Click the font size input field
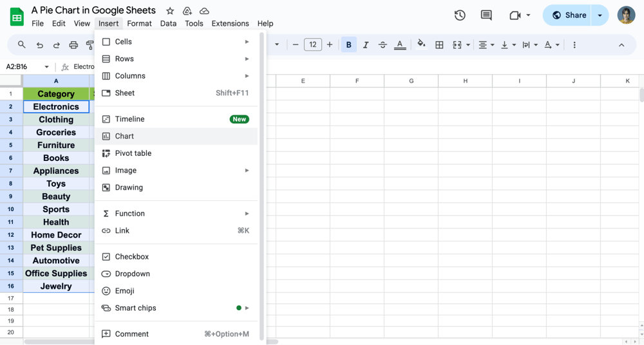This screenshot has width=644, height=345. pyautogui.click(x=312, y=45)
